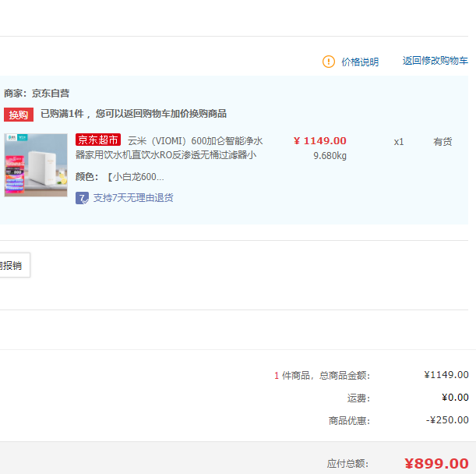Click the 商家：京东自营 merchant label

[x=37, y=94]
